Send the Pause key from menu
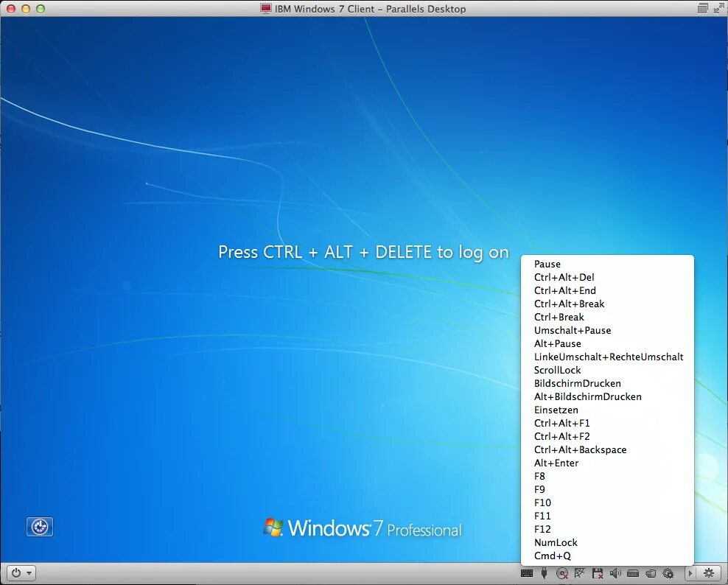728x585 pixels. tap(607, 264)
